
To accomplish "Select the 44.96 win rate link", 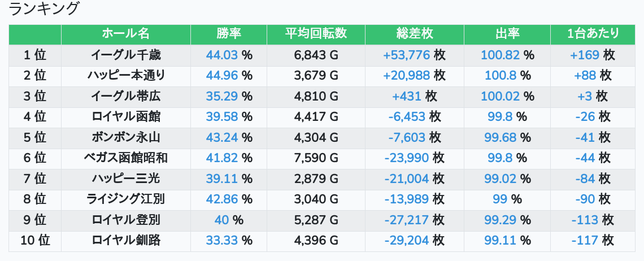I will point(222,75).
